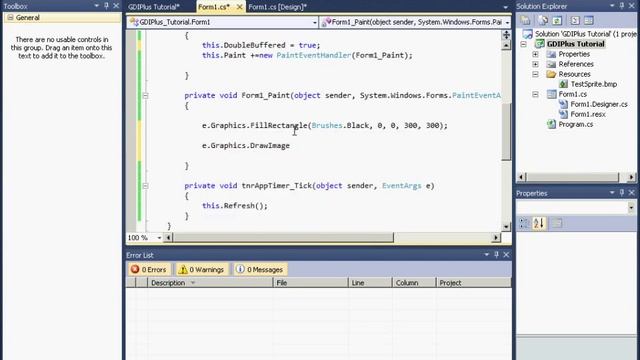
Task: Click the Form1.cs form icon in tree
Action: pyautogui.click(x=551, y=94)
